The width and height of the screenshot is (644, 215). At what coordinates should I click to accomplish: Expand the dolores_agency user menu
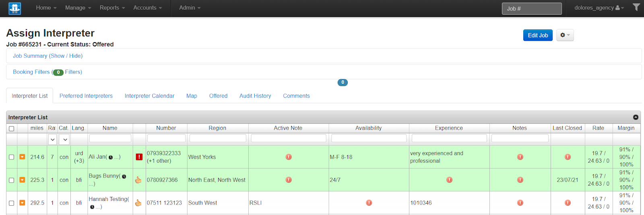[599, 8]
